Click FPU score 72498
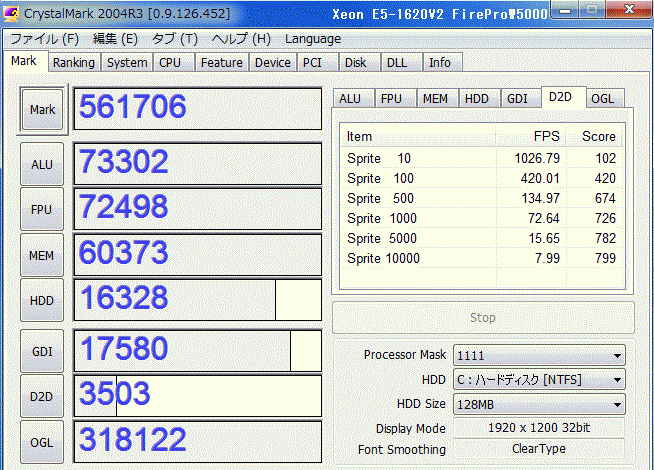 (x=198, y=209)
